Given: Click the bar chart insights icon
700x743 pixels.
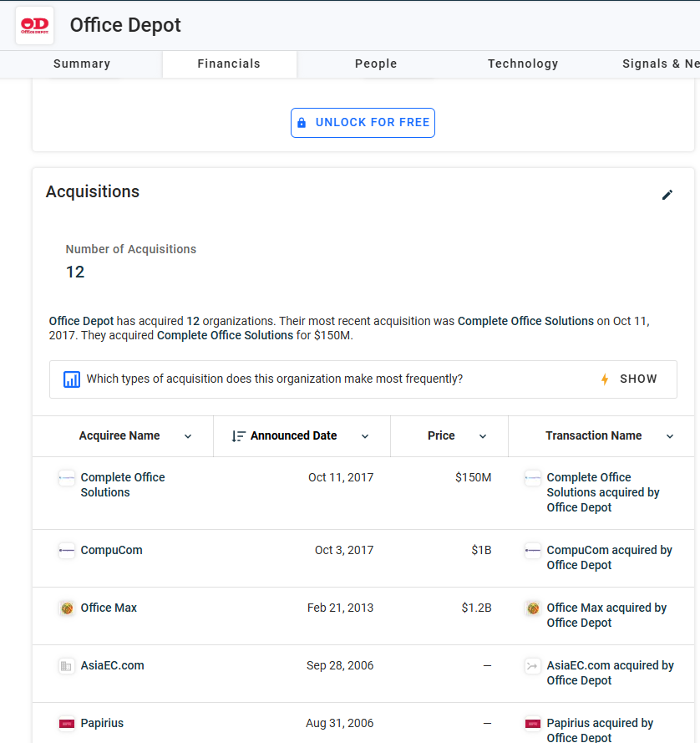Looking at the screenshot, I should [72, 379].
